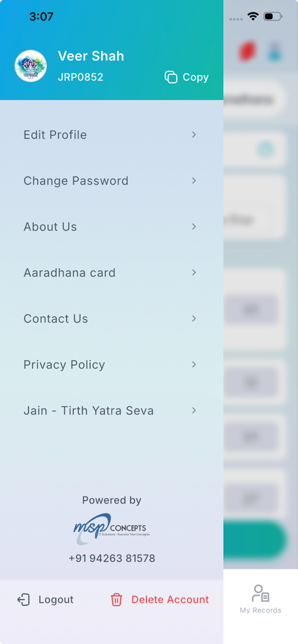Open Privacy Policy from the drawer
The width and height of the screenshot is (298, 644).
pyautogui.click(x=112, y=365)
